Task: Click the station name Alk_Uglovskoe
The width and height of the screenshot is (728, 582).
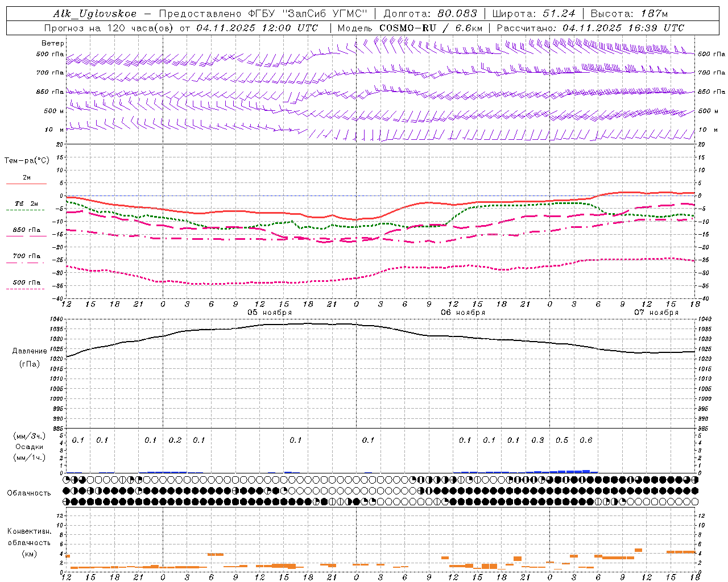Action: 95,14
